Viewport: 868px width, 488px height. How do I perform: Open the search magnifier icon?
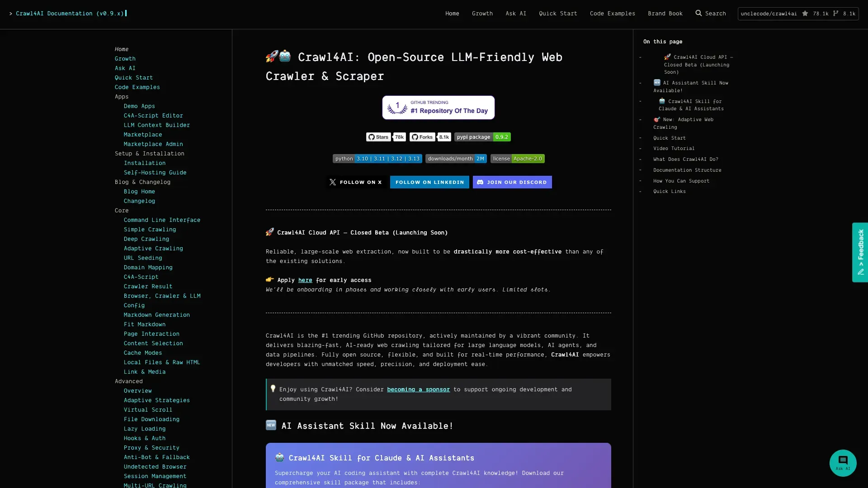[x=698, y=13]
